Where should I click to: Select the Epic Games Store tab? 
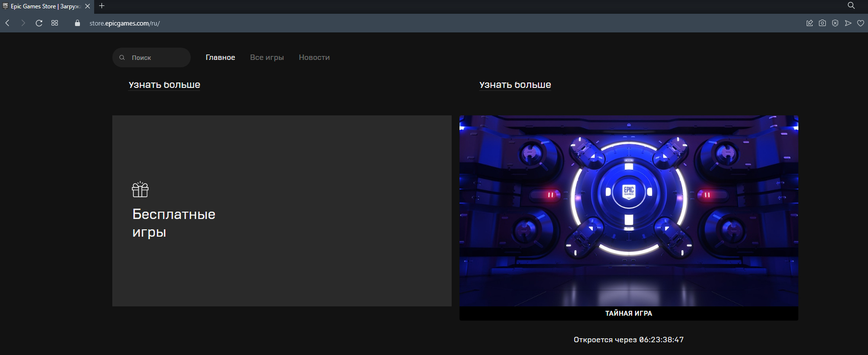pos(47,6)
